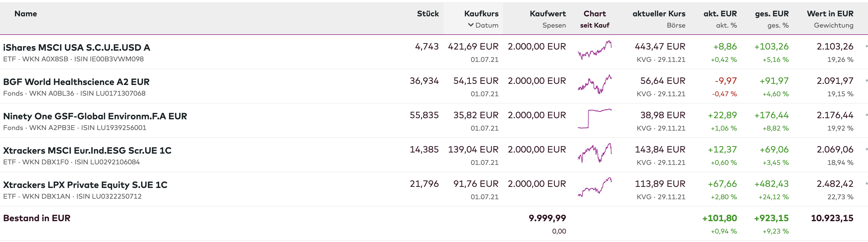Image resolution: width=868 pixels, height=242 pixels.
Task: Open the BGF World Healthscience sparkline chart
Action: 595,85
